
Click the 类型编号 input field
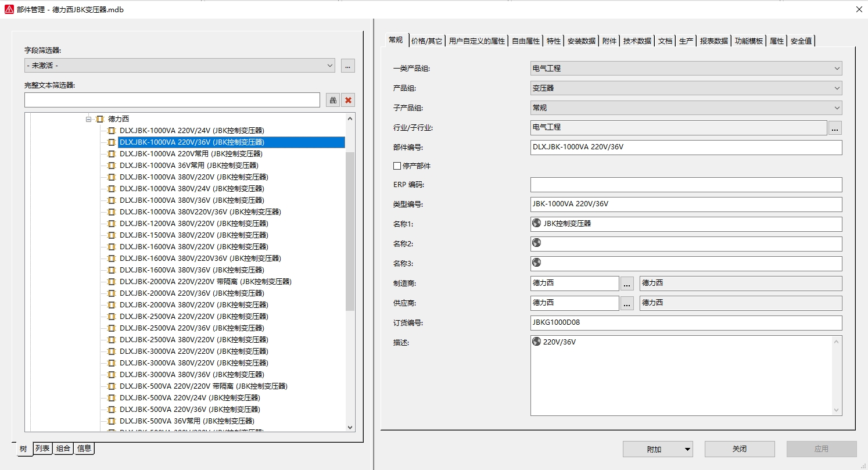(686, 204)
